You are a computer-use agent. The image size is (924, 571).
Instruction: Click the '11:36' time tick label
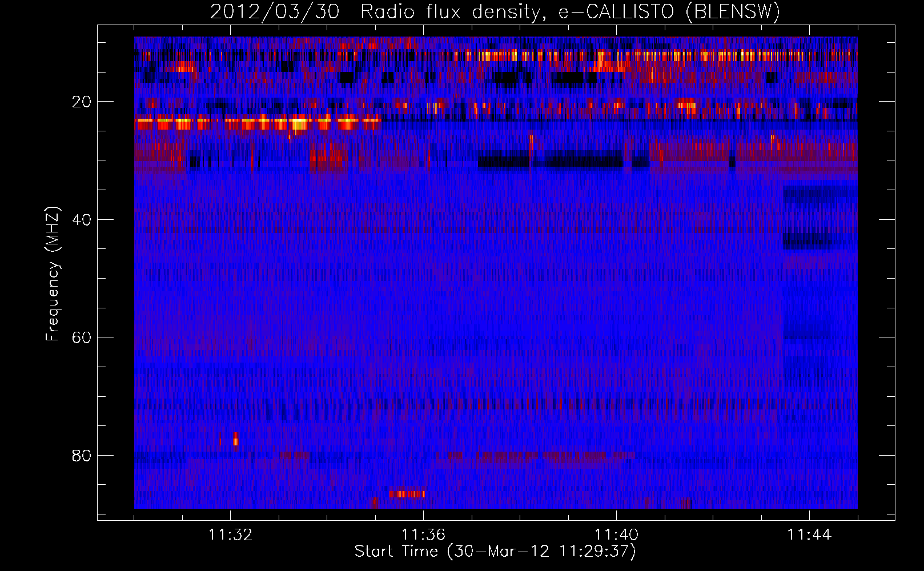tap(423, 535)
